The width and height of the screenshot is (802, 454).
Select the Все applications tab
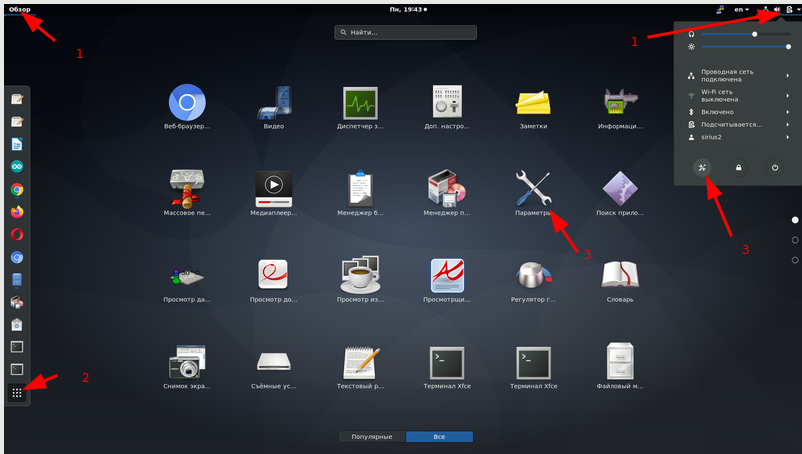[x=439, y=437]
